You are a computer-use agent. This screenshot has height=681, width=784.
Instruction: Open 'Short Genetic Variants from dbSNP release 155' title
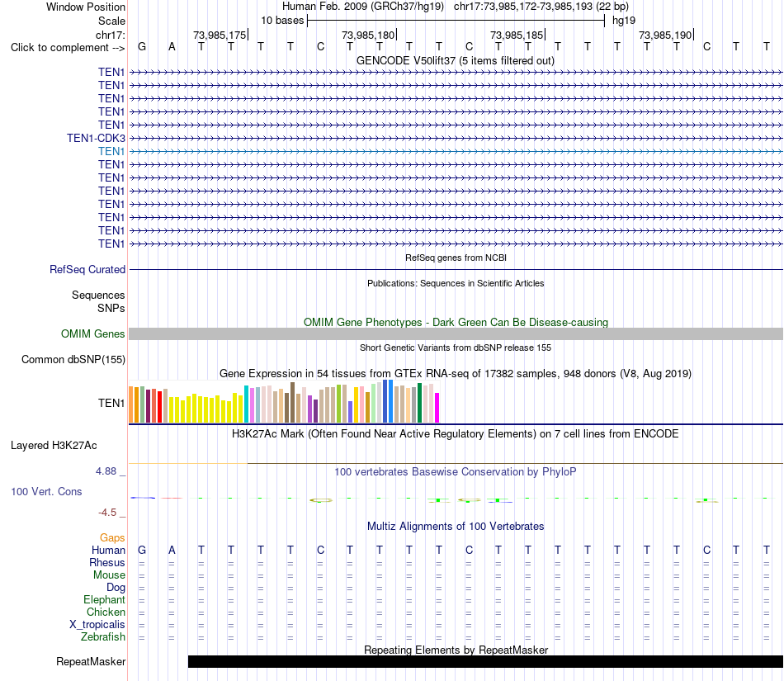click(x=456, y=348)
